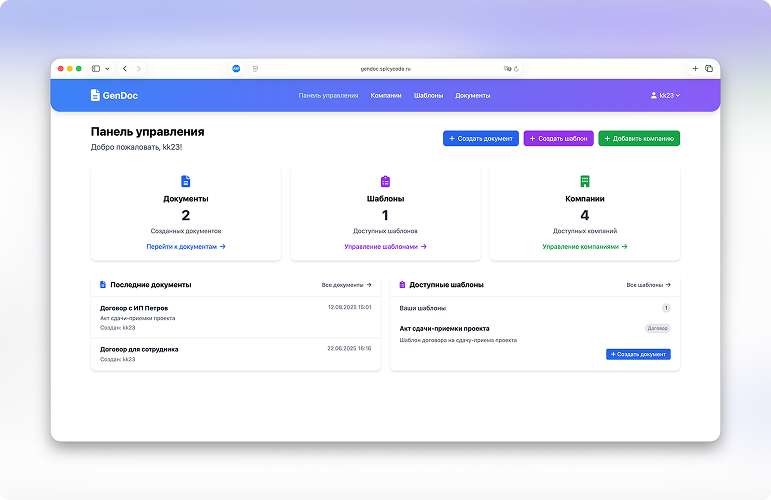The height and width of the screenshot is (500, 771).
Task: Expand the kk23 user menu
Action: [665, 95]
